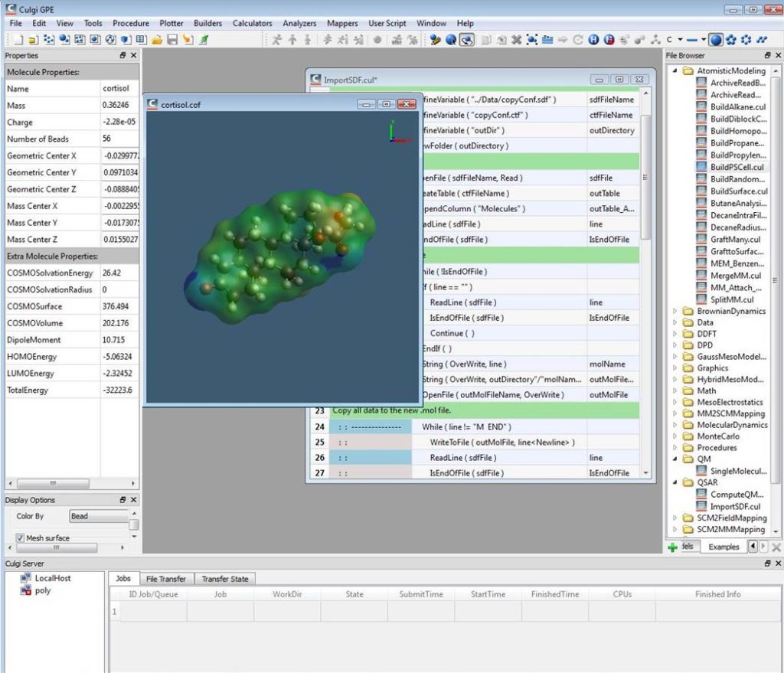Click the red H hydrogen icon

click(x=609, y=39)
